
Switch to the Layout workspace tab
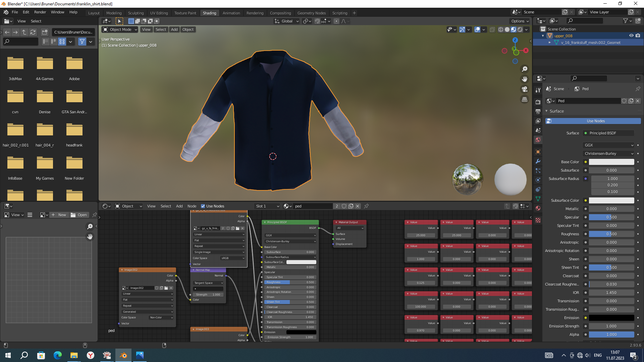tap(94, 13)
